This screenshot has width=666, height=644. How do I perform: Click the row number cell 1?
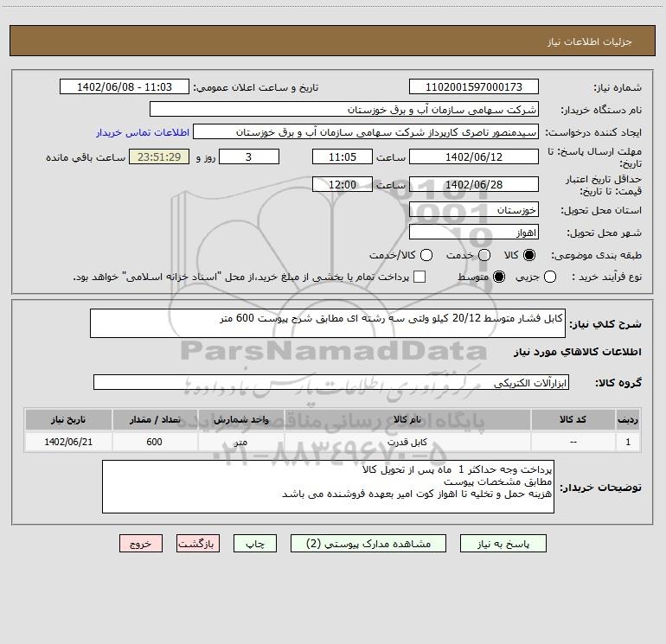coord(628,442)
